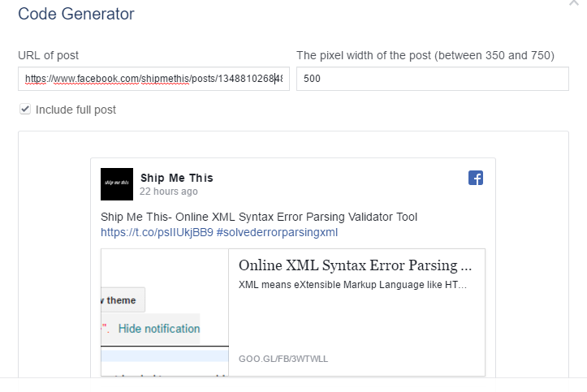Click the pixel width of the post label

click(425, 55)
